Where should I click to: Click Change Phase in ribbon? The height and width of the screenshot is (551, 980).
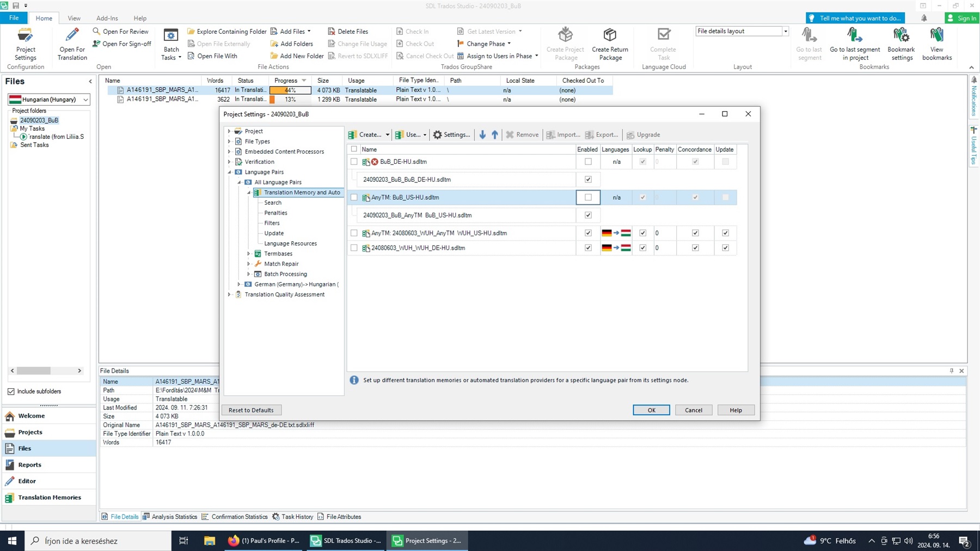click(x=484, y=44)
